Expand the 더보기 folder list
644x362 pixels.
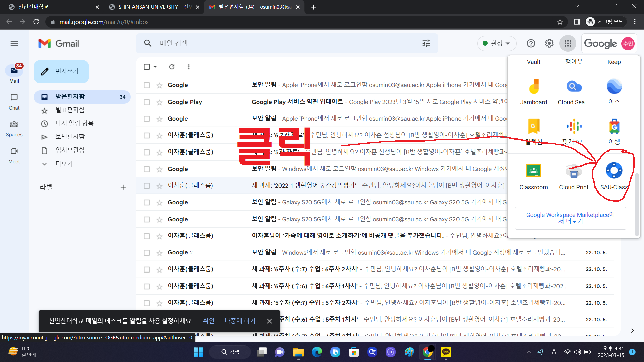click(64, 164)
